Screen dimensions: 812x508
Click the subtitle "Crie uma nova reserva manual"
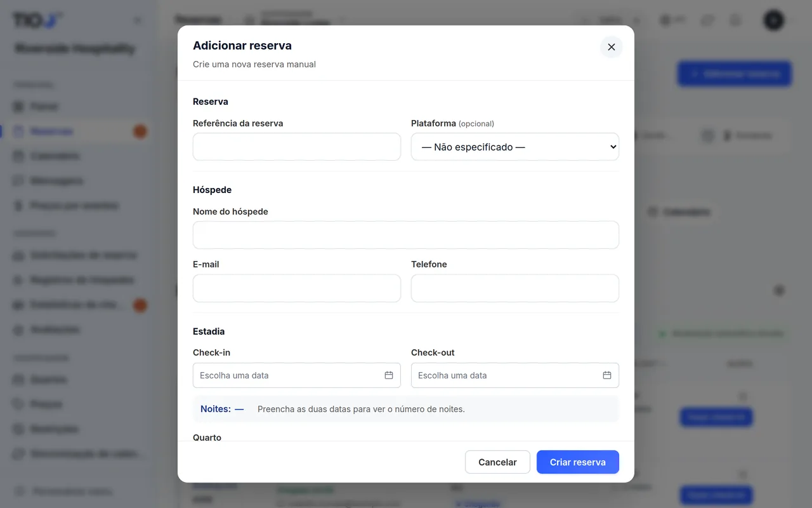pyautogui.click(x=254, y=64)
